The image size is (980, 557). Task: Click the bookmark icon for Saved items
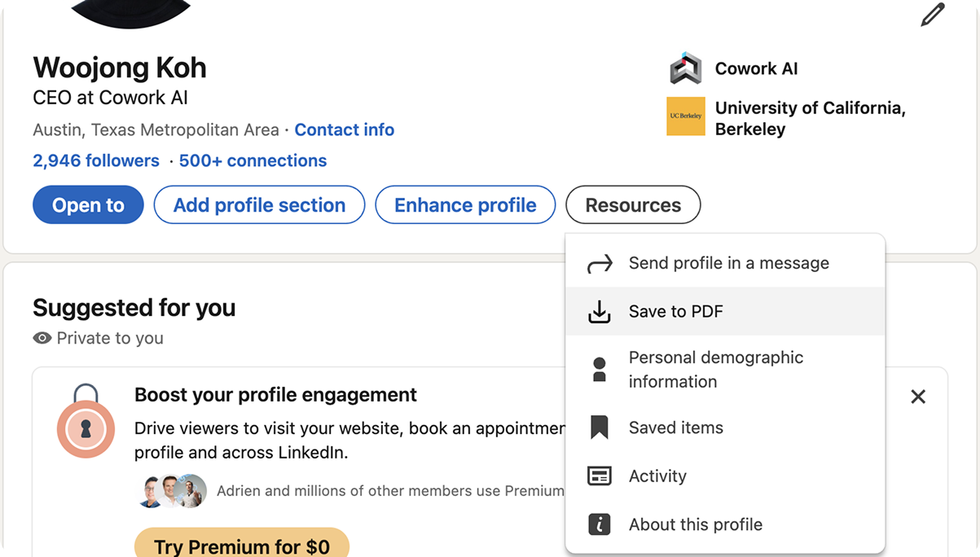click(x=600, y=428)
